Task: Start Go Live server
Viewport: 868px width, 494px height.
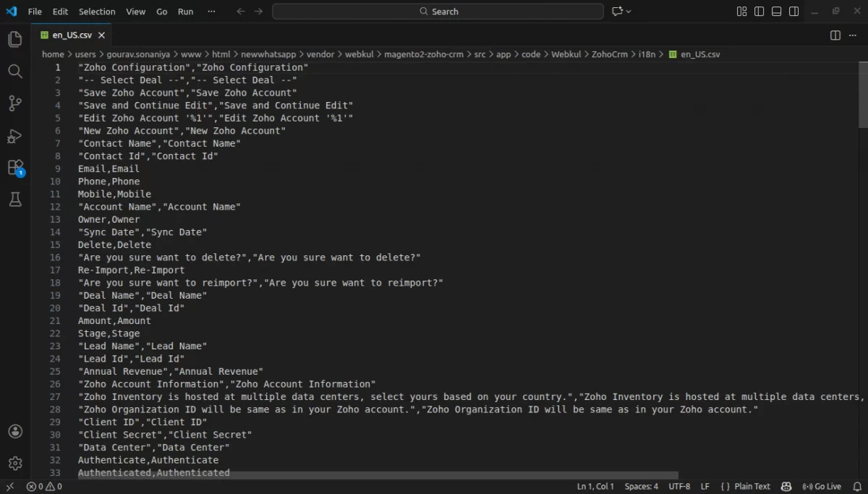Action: [822, 487]
